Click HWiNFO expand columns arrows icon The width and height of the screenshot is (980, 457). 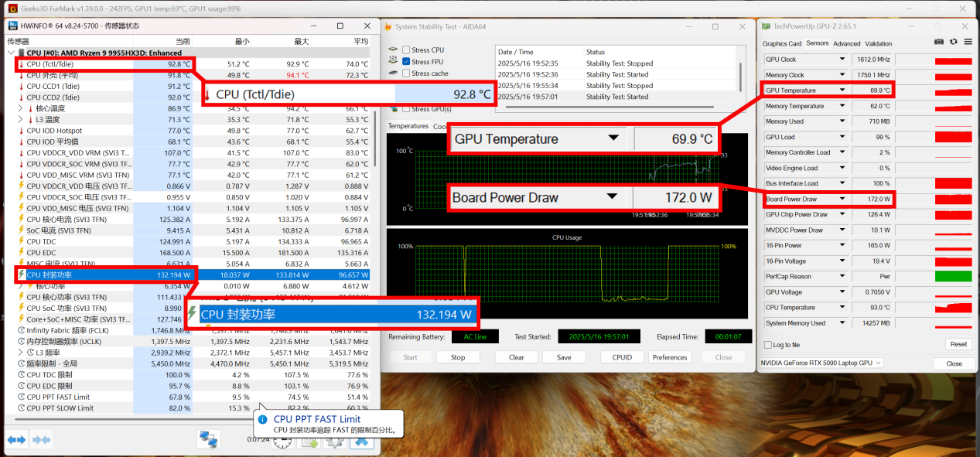coord(17,439)
